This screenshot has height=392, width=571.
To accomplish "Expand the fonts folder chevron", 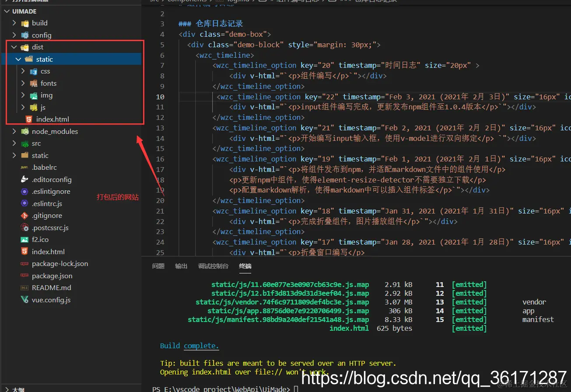I will (23, 84).
